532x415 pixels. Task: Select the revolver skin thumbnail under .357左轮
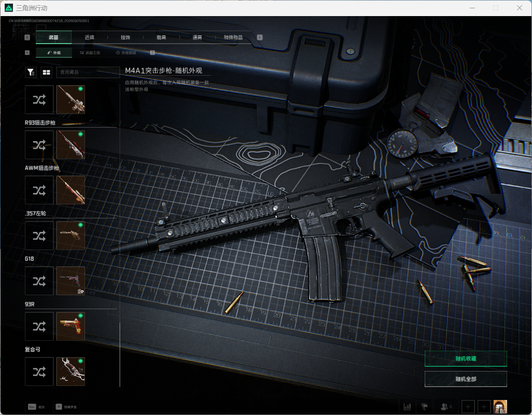coord(71,236)
